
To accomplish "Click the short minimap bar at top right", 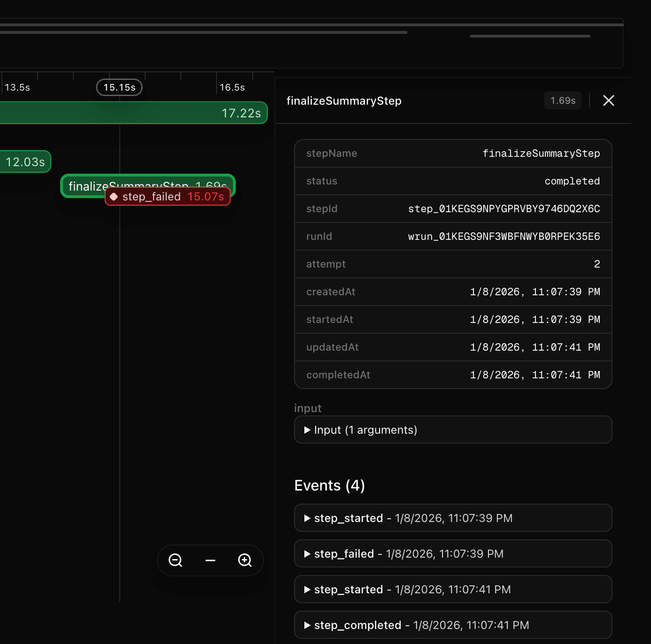I will tap(530, 36).
